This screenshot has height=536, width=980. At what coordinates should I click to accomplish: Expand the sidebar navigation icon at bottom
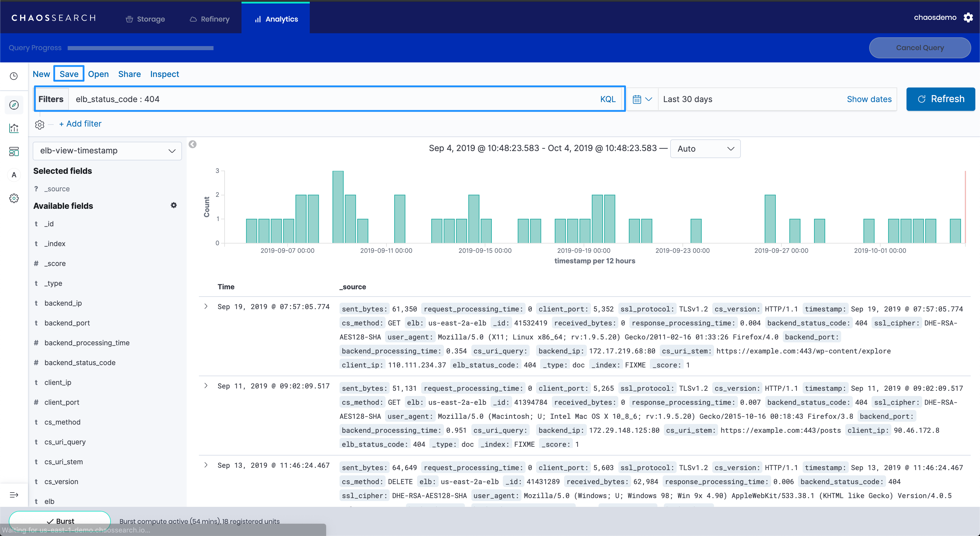[14, 495]
